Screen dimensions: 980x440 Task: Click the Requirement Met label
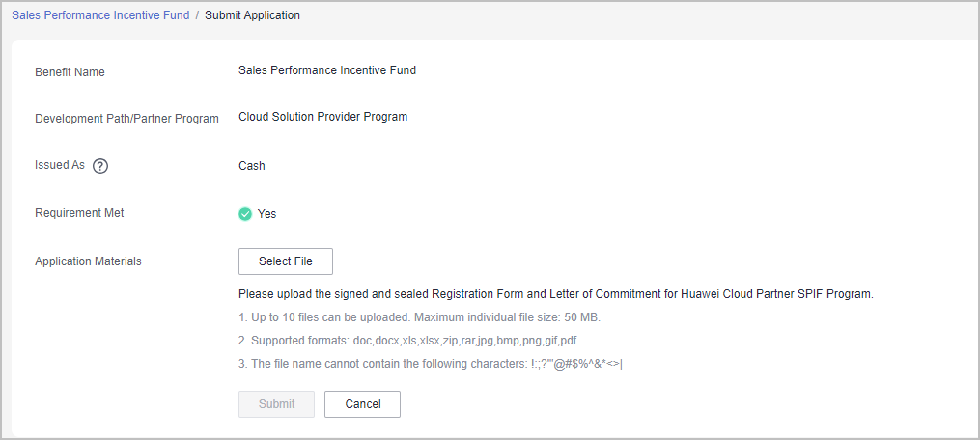[79, 213]
